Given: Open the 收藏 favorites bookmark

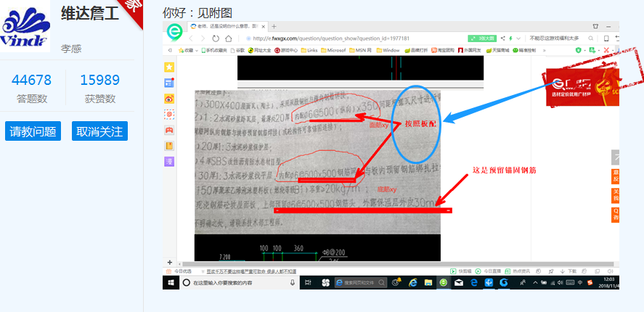Looking at the screenshot, I should point(187,50).
